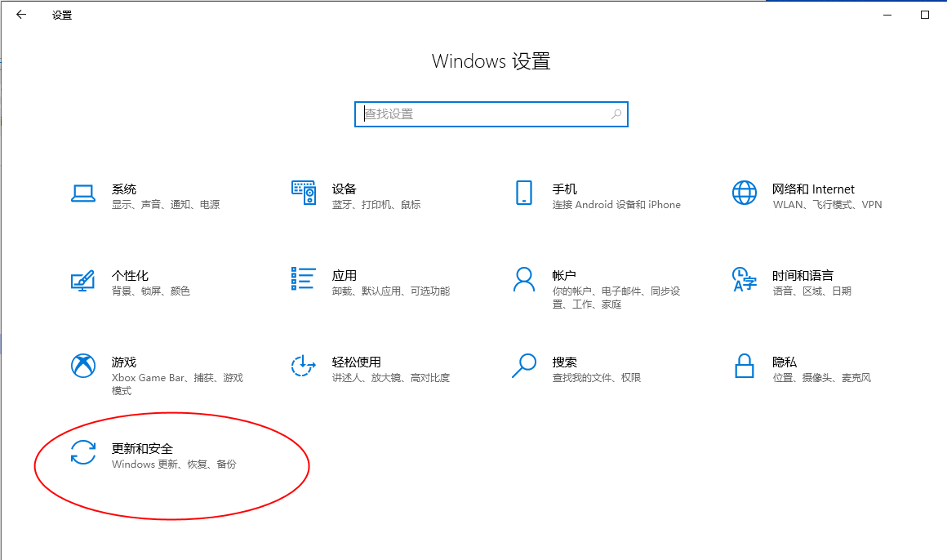Minimize the Settings window

pyautogui.click(x=887, y=15)
